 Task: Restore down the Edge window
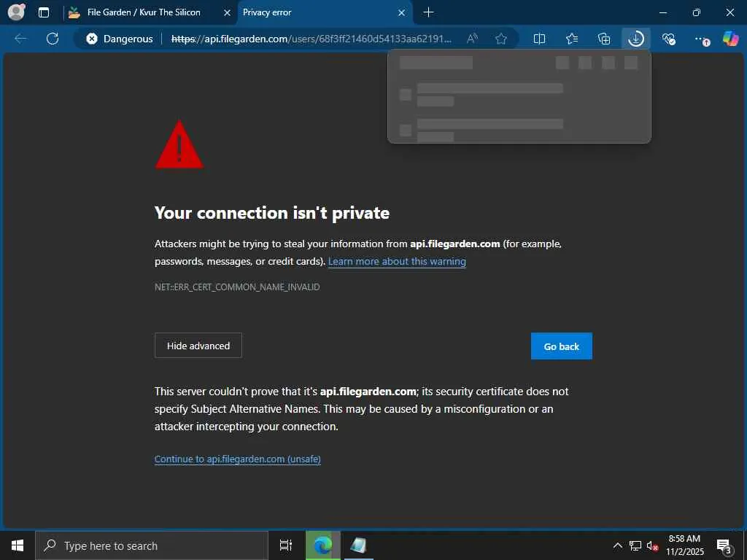[x=696, y=12]
